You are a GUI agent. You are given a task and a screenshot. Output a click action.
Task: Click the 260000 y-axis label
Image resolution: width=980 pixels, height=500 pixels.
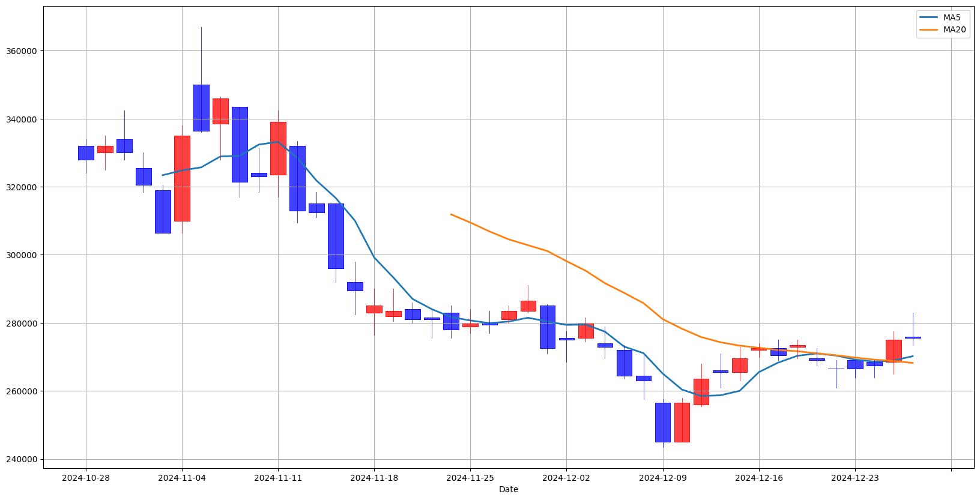click(x=22, y=391)
